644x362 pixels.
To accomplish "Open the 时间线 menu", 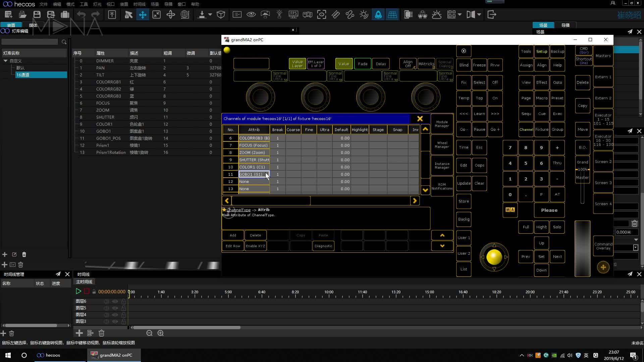I will 139,4.
